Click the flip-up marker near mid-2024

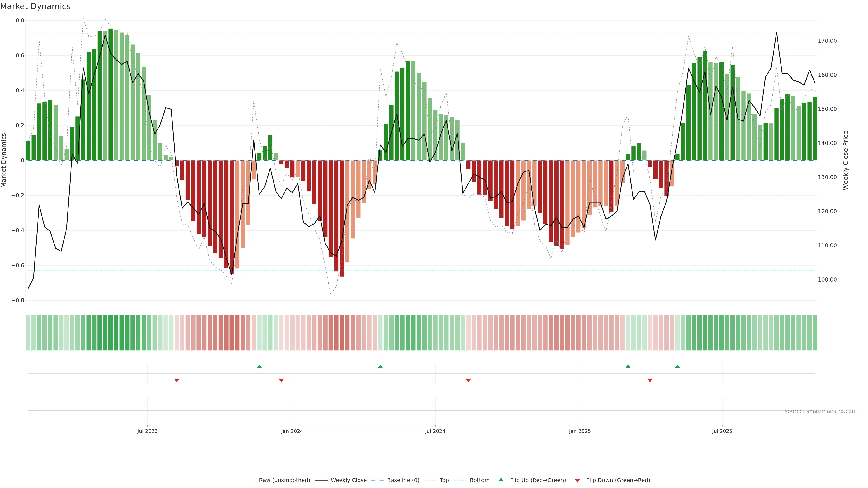[x=380, y=366]
